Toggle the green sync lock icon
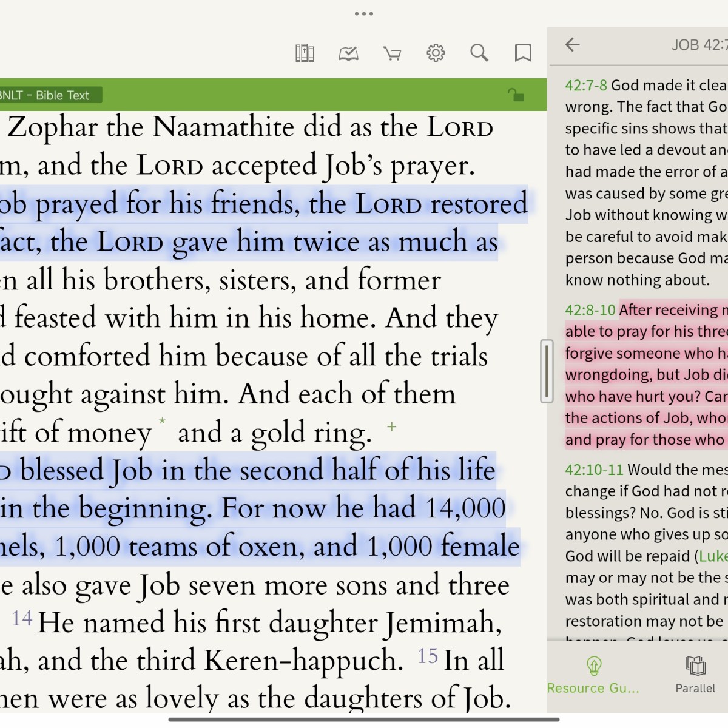 pyautogui.click(x=516, y=95)
